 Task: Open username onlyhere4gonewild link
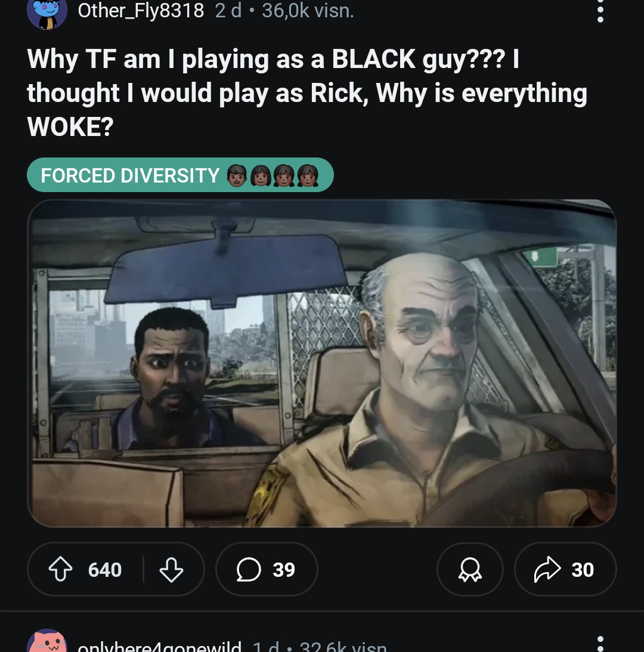tap(159, 646)
